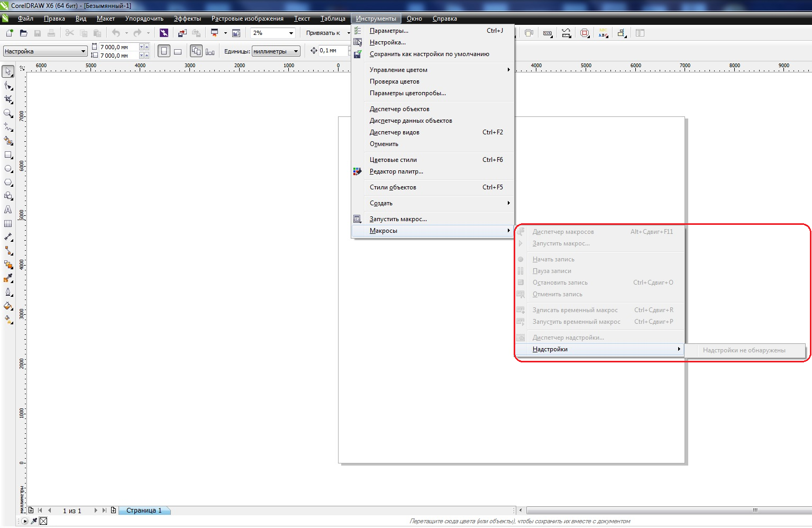
Task: Select the Shape edit tool
Action: click(x=8, y=86)
